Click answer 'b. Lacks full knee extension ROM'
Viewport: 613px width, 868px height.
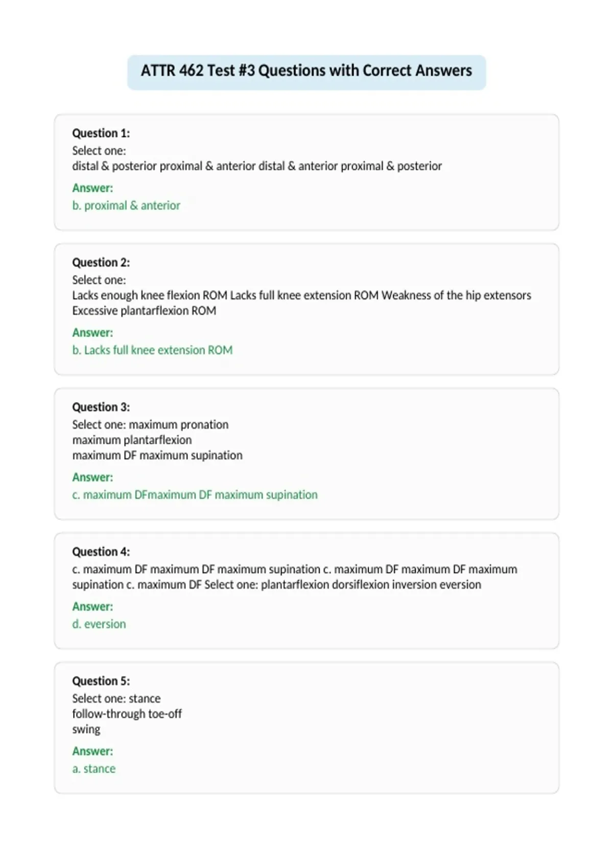(x=152, y=350)
